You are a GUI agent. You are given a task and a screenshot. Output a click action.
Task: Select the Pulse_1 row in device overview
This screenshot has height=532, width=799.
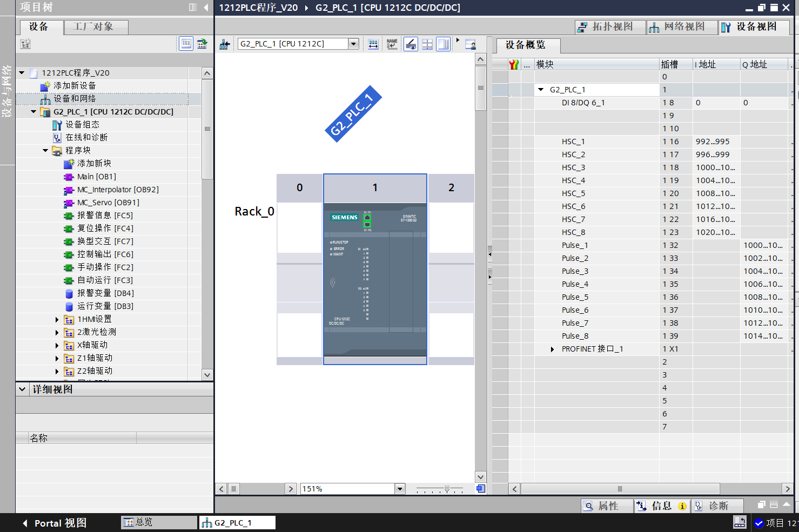coord(643,245)
